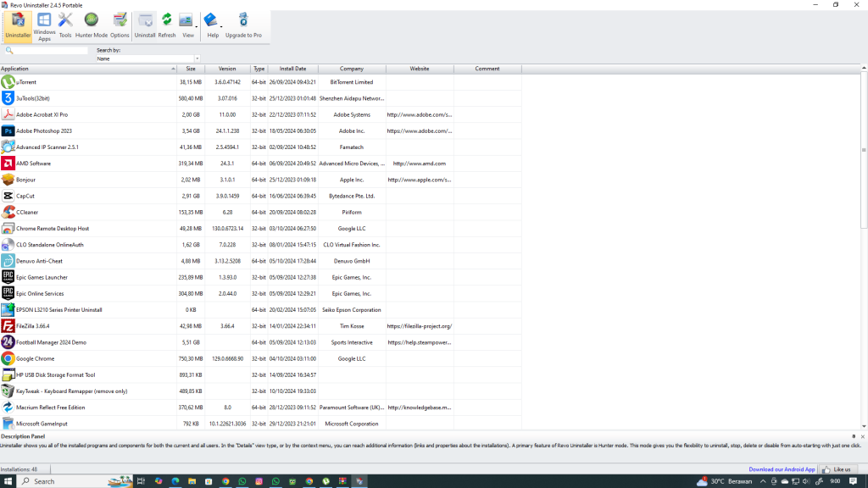Image resolution: width=868 pixels, height=488 pixels.
Task: Open File Explorer from the taskbar
Action: 192,481
